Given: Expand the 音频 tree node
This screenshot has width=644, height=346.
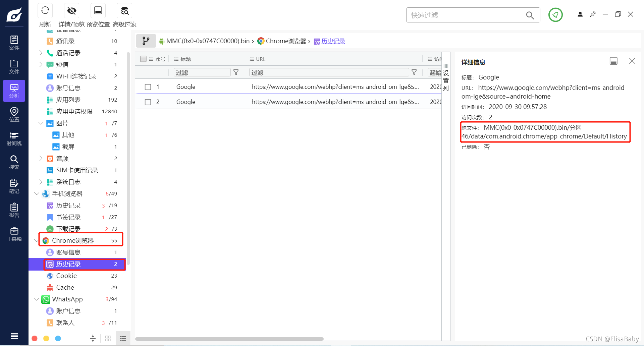Looking at the screenshot, I should [x=41, y=158].
